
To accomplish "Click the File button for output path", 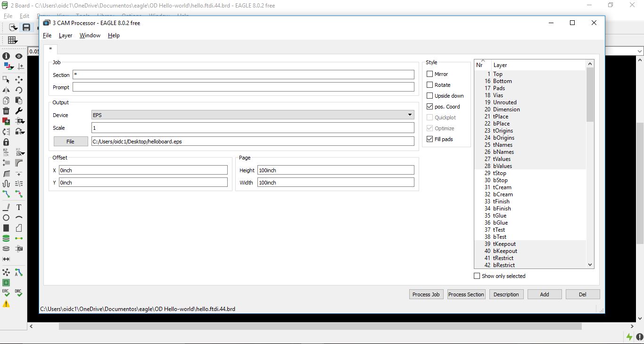I will pyautogui.click(x=71, y=142).
